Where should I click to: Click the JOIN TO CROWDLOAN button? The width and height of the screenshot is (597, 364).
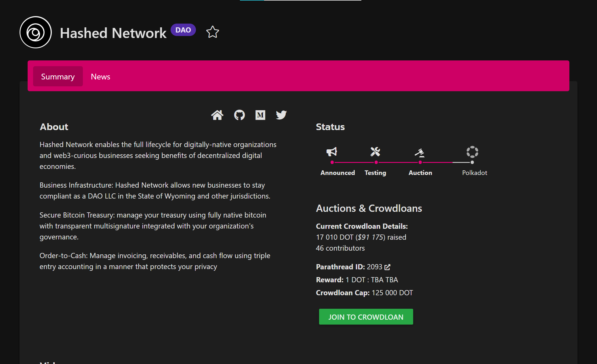pyautogui.click(x=366, y=317)
